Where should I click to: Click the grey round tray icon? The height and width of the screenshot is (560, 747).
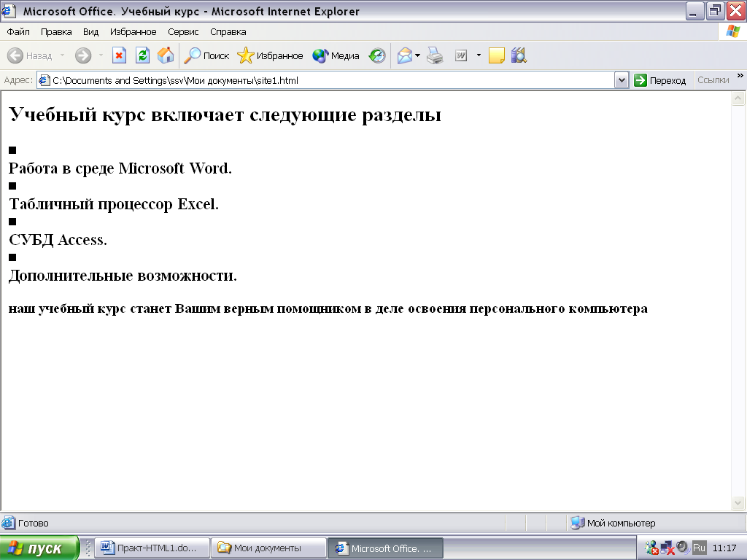683,547
